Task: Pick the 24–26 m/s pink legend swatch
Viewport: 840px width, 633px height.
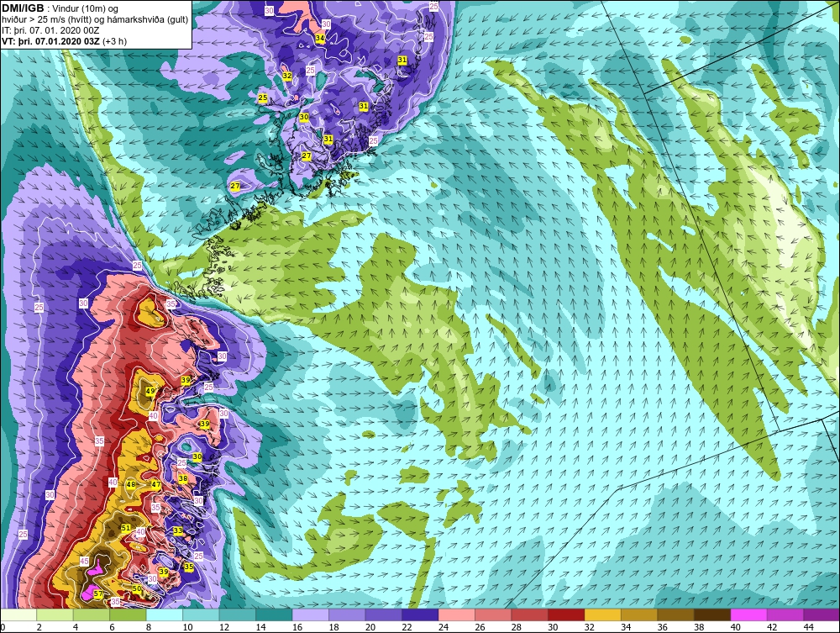Action: (457, 615)
